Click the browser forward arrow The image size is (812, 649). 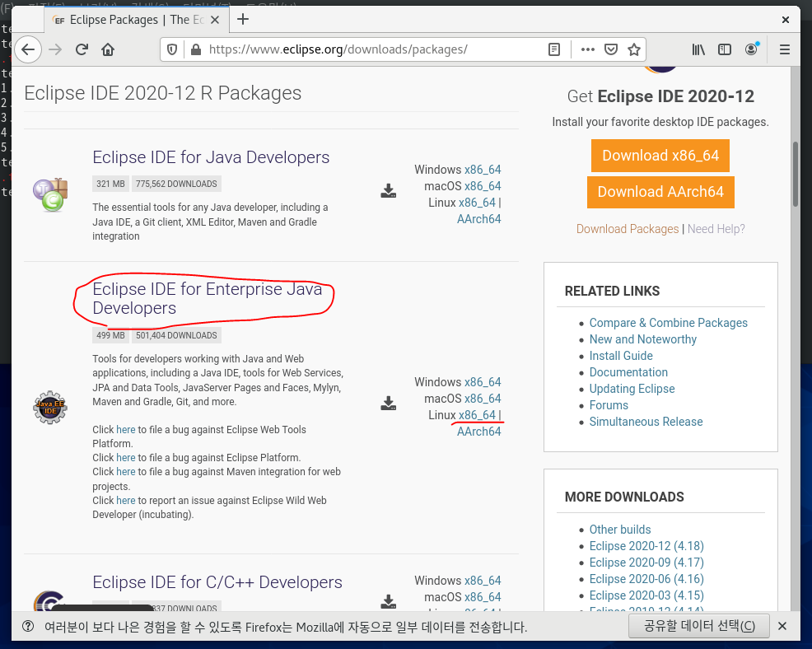click(x=55, y=49)
